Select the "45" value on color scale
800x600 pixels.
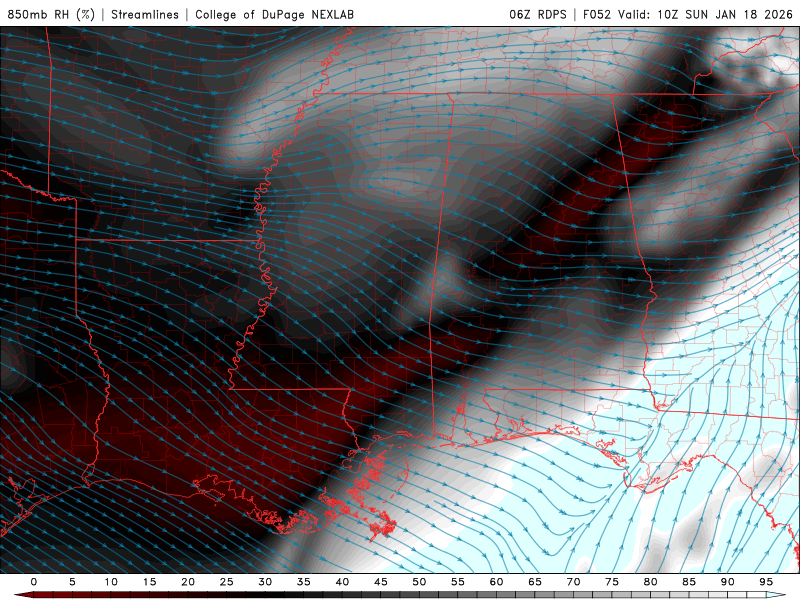point(381,582)
